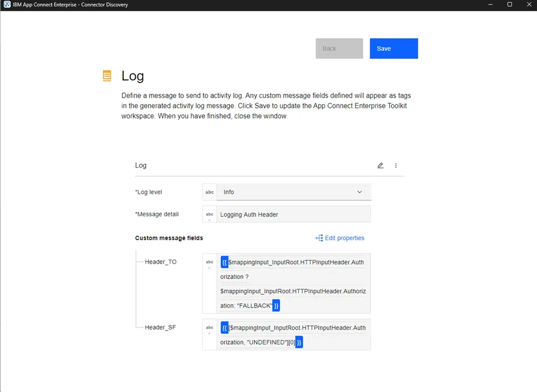This screenshot has height=392, width=537.
Task: Click inside the Header_TO expression field
Action: (294, 284)
